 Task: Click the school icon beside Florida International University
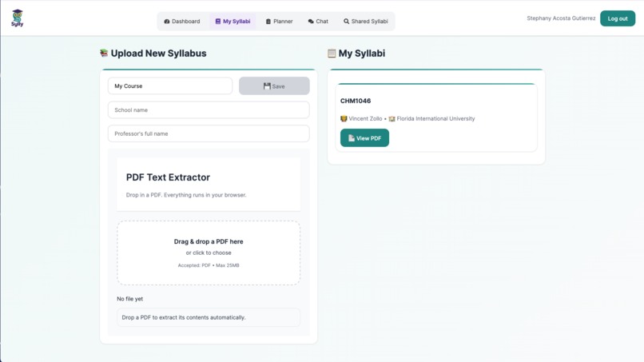[392, 119]
